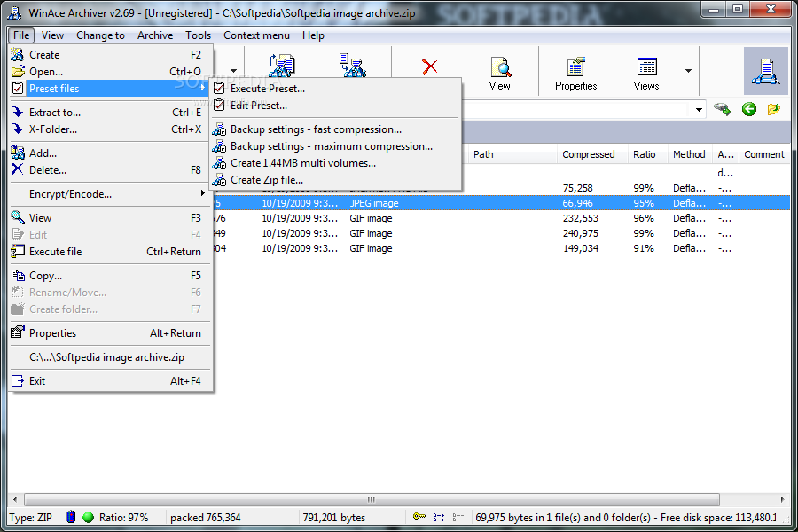The image size is (798, 532).
Task: Click the scrollbar left arrow
Action: pyautogui.click(x=15, y=499)
